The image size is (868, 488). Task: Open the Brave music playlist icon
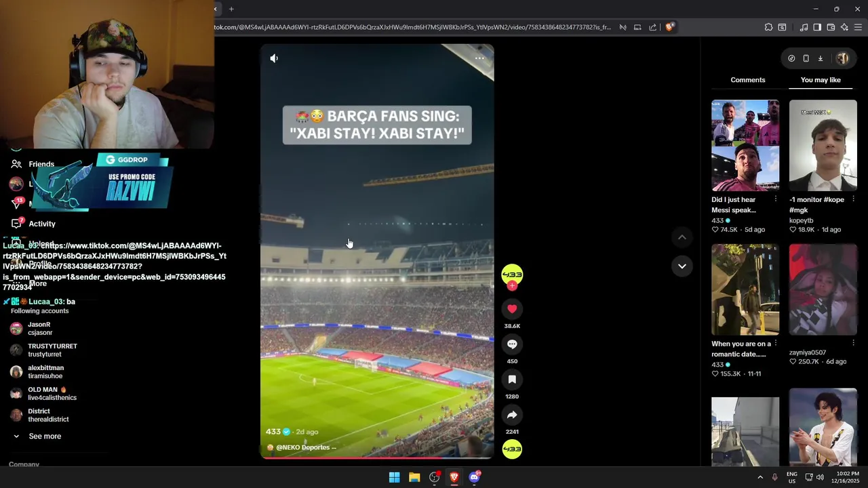pos(804,27)
